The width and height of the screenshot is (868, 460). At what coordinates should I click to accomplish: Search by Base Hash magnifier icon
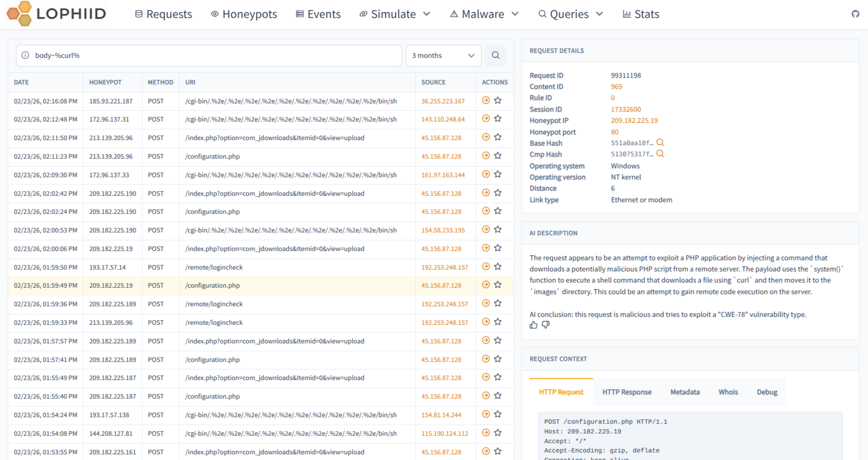pyautogui.click(x=660, y=143)
